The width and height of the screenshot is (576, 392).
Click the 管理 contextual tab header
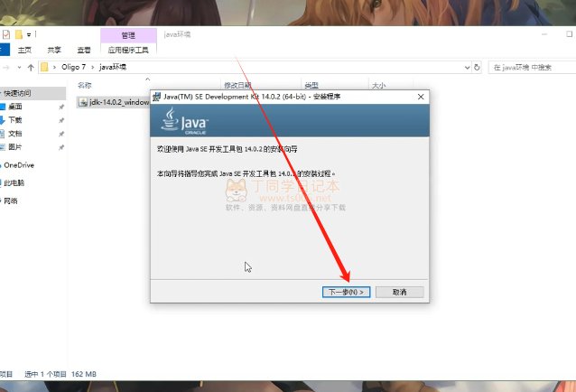coord(128,35)
